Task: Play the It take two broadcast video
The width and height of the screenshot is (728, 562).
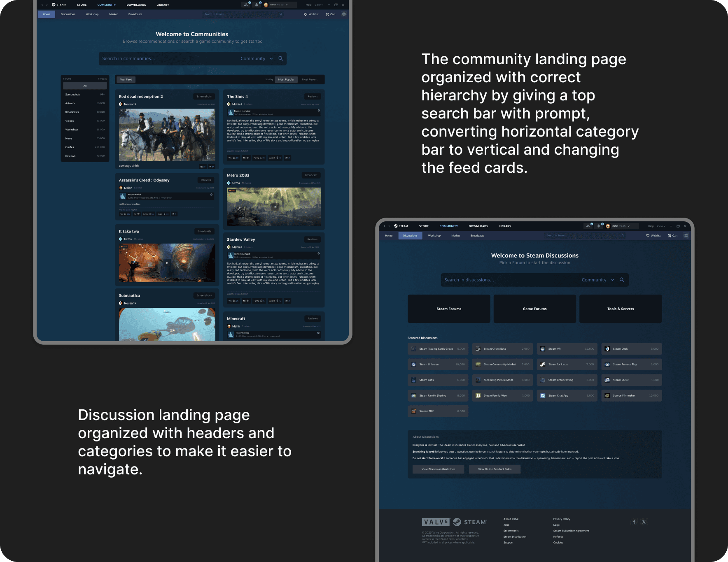Action: 167,262
